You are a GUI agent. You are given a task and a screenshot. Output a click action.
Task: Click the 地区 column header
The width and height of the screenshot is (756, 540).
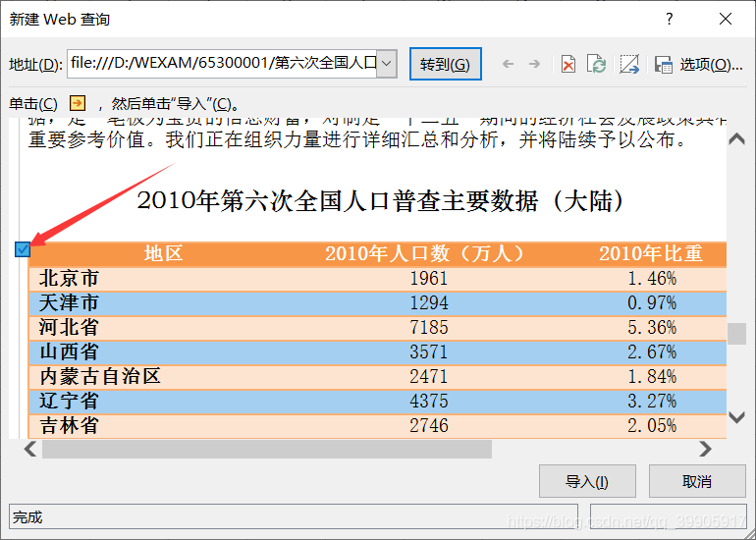click(x=163, y=253)
